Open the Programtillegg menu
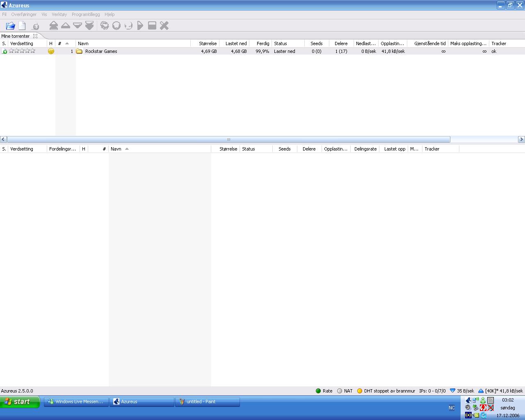Image resolution: width=525 pixels, height=420 pixels. (85, 14)
